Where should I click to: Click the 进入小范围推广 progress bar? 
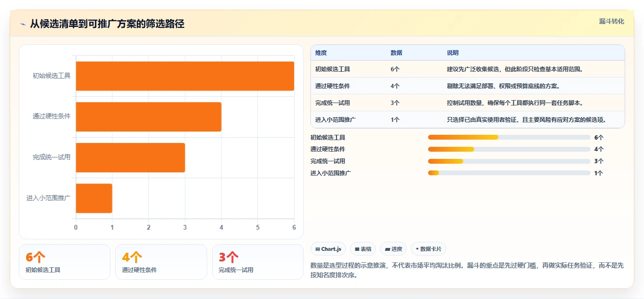point(509,173)
